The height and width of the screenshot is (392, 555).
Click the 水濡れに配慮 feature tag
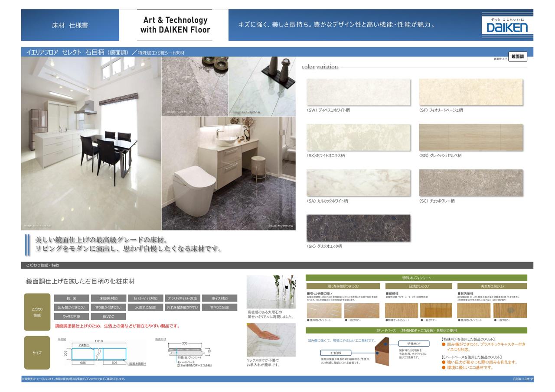(145, 308)
